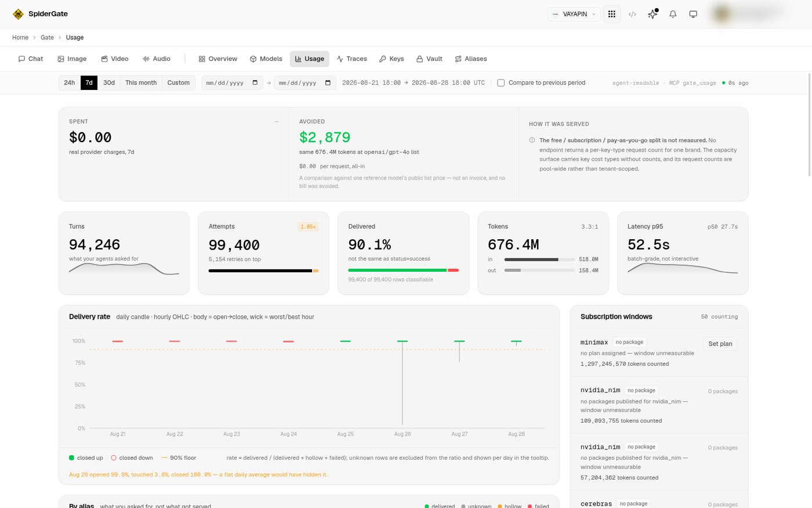The image size is (812, 508).
Task: Toggle the unknown legend in By alias
Action: [x=476, y=506]
